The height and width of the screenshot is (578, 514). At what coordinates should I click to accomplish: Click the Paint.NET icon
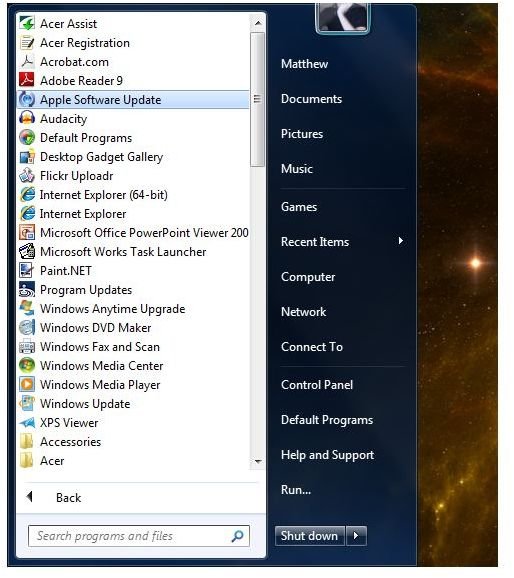click(x=27, y=271)
